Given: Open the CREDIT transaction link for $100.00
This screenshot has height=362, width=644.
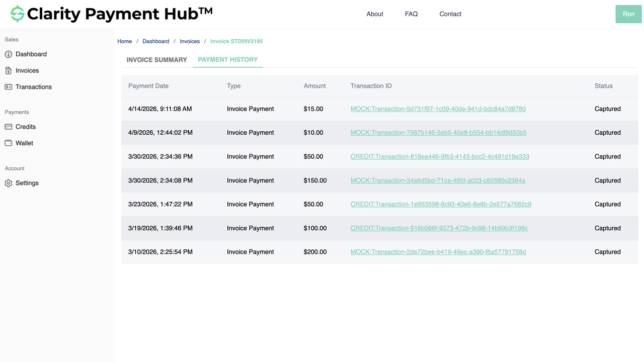Looking at the screenshot, I should (x=439, y=228).
